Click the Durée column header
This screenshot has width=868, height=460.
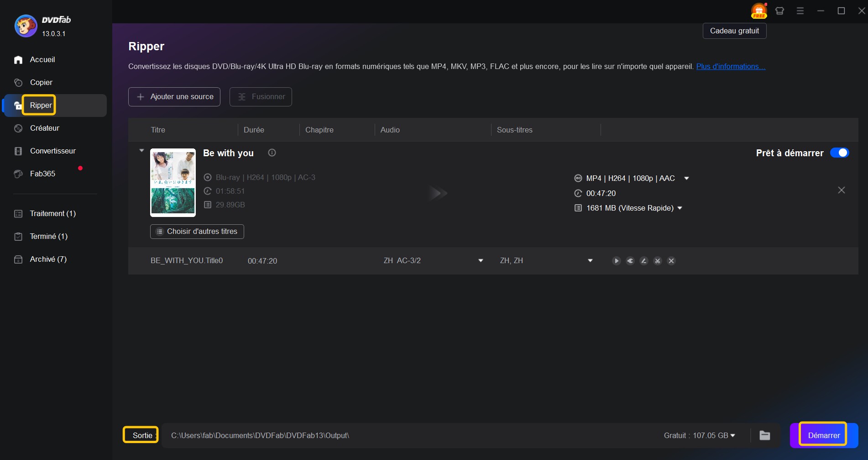(254, 130)
